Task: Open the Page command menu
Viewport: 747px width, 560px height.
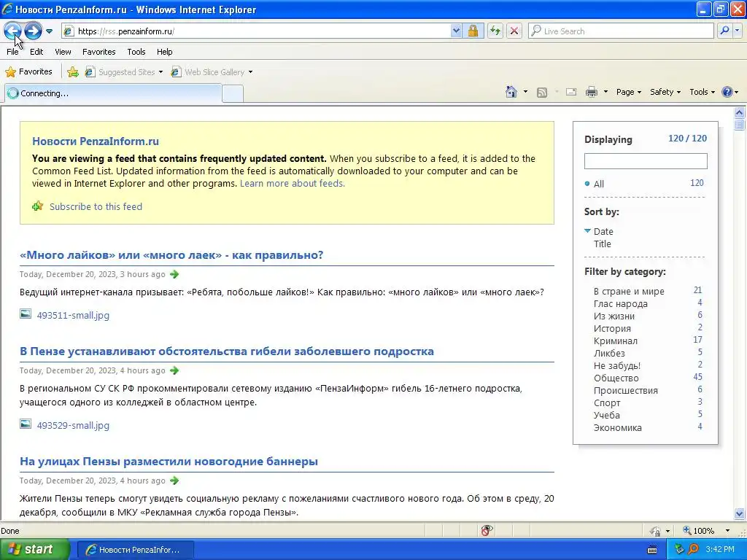Action: point(628,92)
